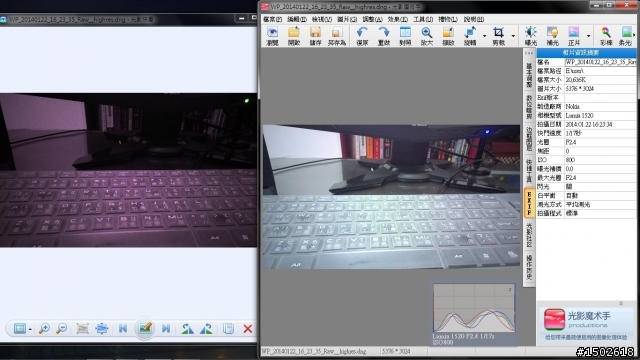Click the file name in the editor status bar
The image size is (640, 360).
pos(313,351)
